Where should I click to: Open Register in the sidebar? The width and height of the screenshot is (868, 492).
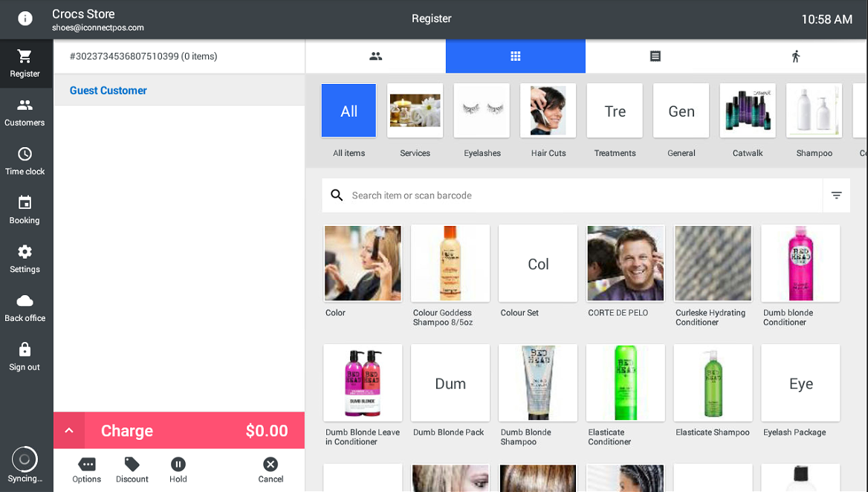coord(25,63)
